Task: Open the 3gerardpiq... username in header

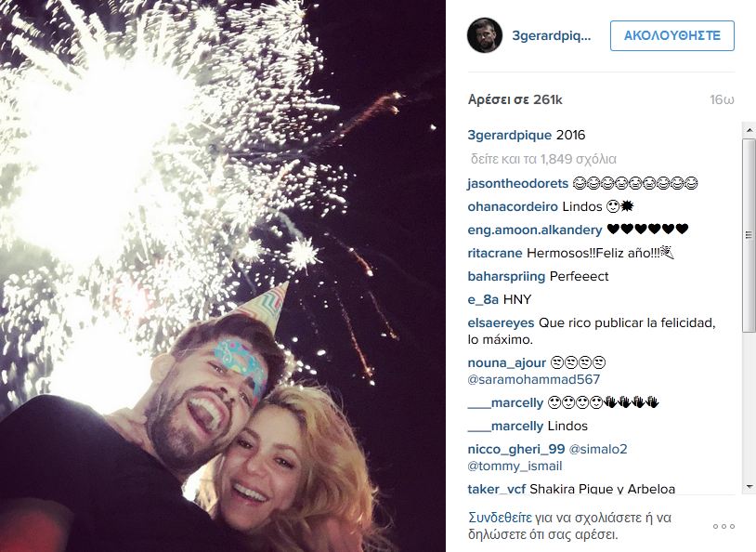Action: pyautogui.click(x=551, y=35)
